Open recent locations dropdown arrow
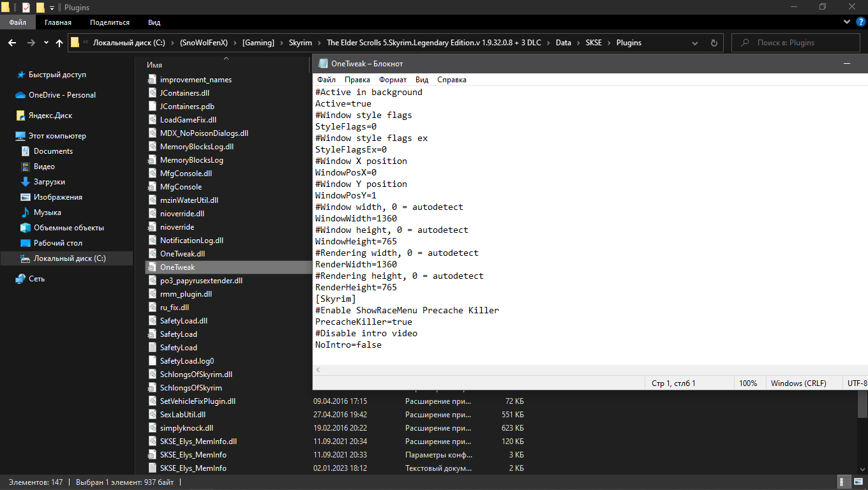 (x=46, y=43)
